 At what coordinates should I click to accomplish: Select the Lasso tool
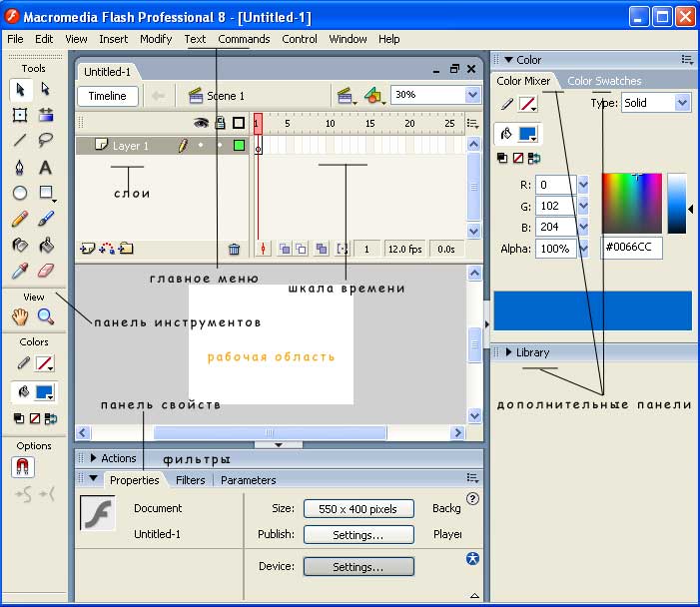pyautogui.click(x=46, y=140)
